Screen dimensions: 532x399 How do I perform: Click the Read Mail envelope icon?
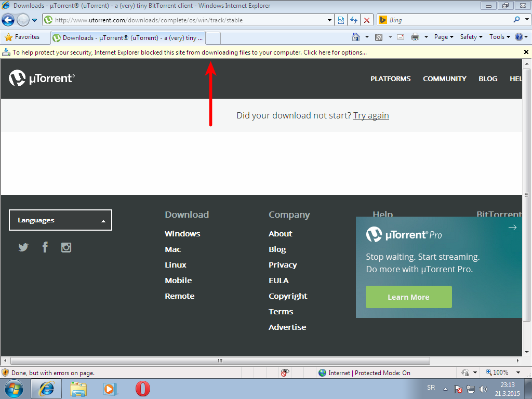click(x=401, y=37)
